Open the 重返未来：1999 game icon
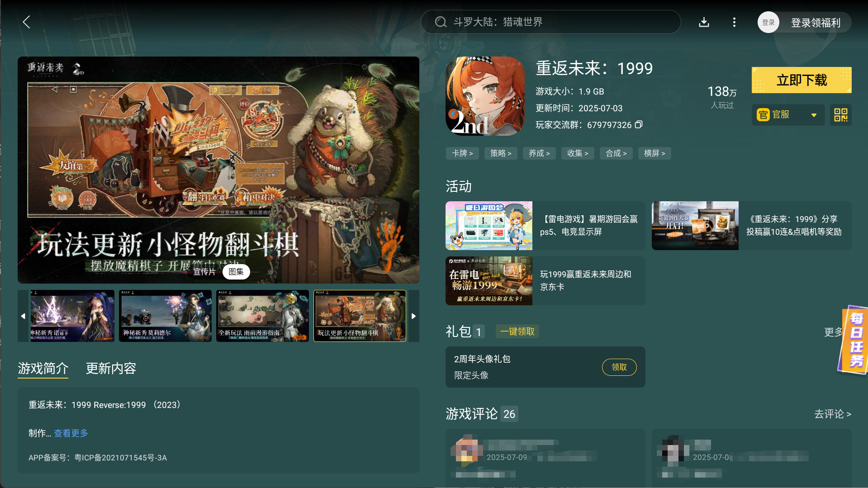 tap(485, 96)
